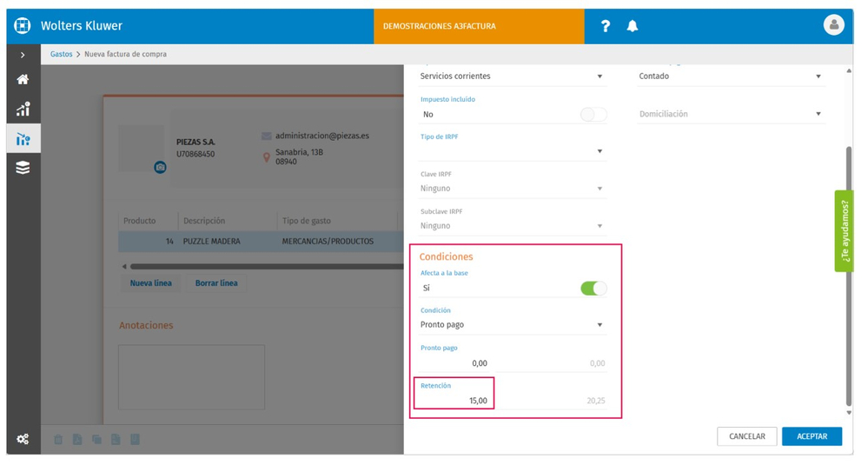This screenshot has width=868, height=465.
Task: Click the table scroll left arrow
Action: [124, 267]
